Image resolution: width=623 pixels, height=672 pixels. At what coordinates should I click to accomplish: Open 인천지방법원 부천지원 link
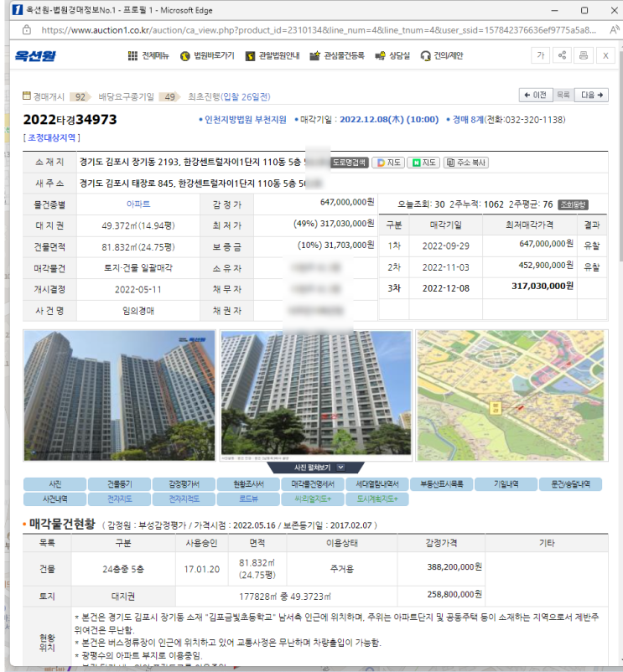[245, 120]
